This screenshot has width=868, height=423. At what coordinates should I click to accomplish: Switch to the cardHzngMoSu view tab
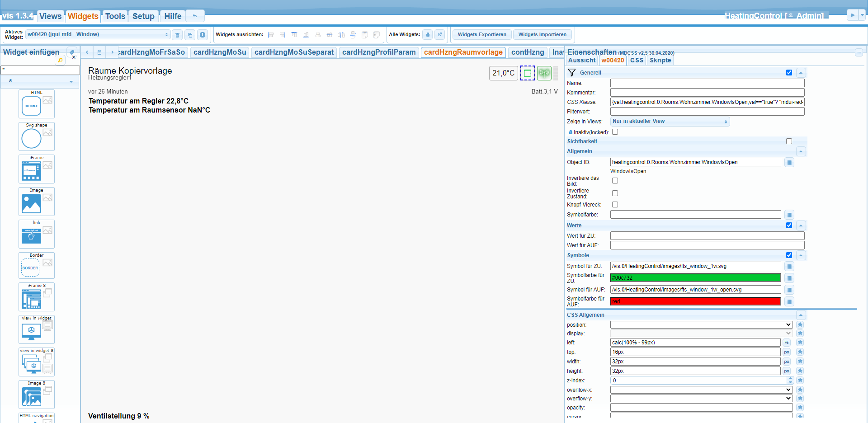coord(220,52)
